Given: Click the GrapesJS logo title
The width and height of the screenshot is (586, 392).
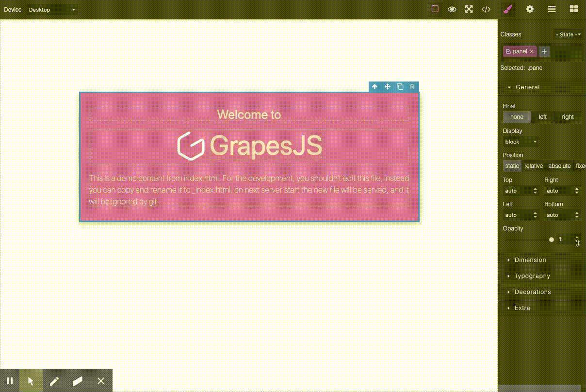Looking at the screenshot, I should (266, 145).
